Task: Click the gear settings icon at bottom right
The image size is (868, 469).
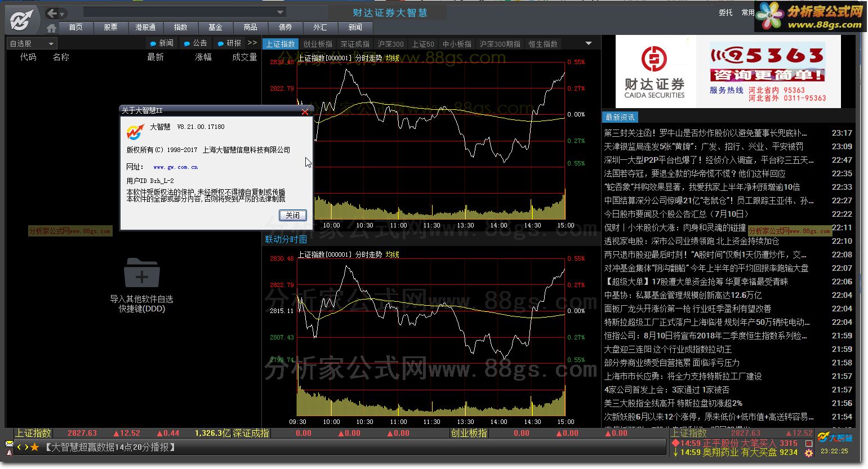Action: point(809,453)
